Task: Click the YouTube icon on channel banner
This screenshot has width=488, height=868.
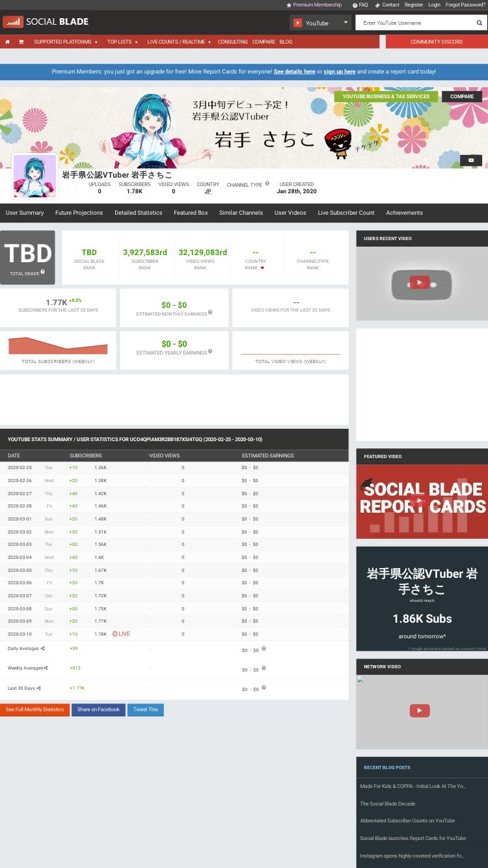Action: click(471, 160)
